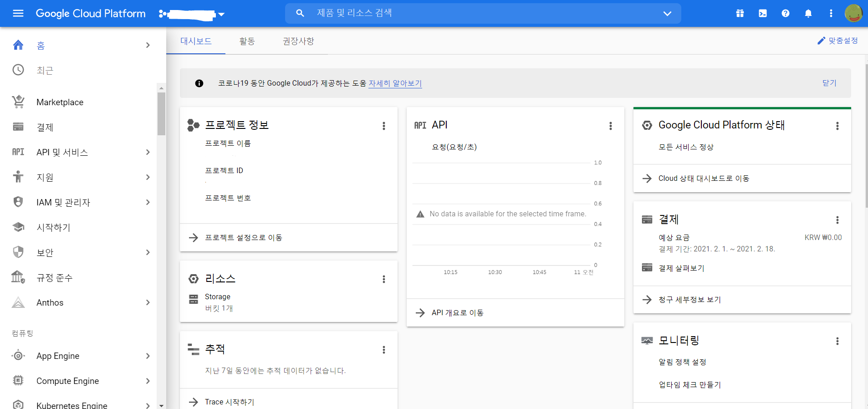Click 자세히 알아보기 link in banner

coord(395,83)
